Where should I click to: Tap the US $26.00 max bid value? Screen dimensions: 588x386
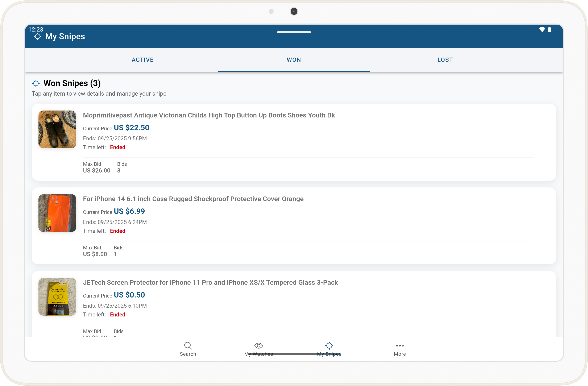click(97, 170)
